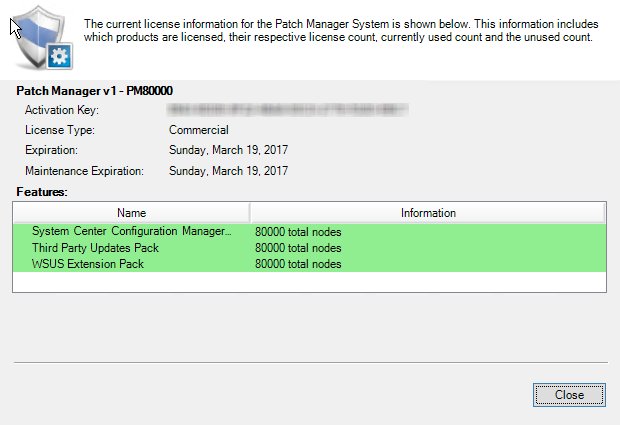
Task: Click the Maintenance Expiration date value
Action: 228,171
